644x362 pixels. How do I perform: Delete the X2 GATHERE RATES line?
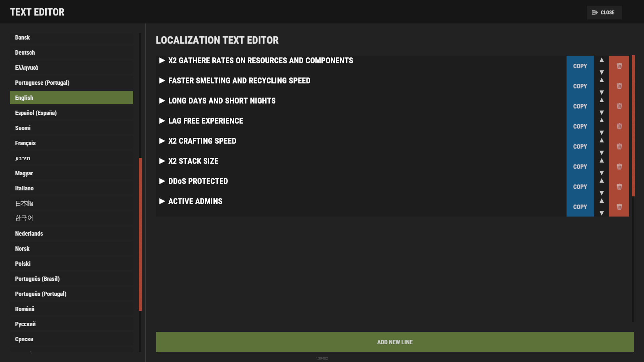(x=619, y=66)
